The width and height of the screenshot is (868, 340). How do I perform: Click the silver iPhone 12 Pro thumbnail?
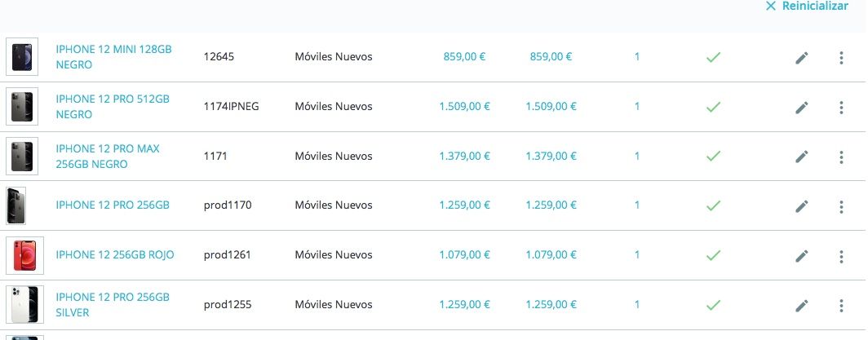(x=25, y=305)
